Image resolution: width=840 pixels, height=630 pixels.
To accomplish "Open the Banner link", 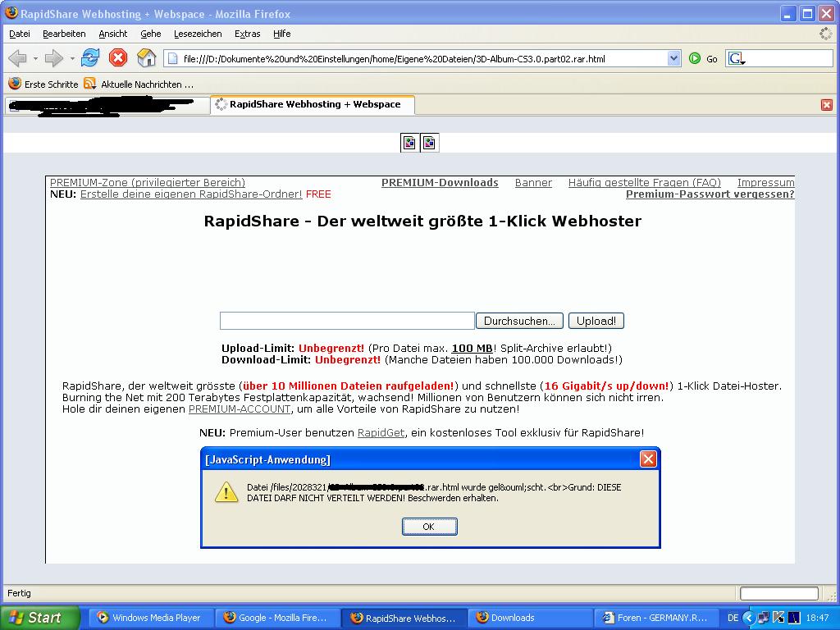I will [533, 183].
